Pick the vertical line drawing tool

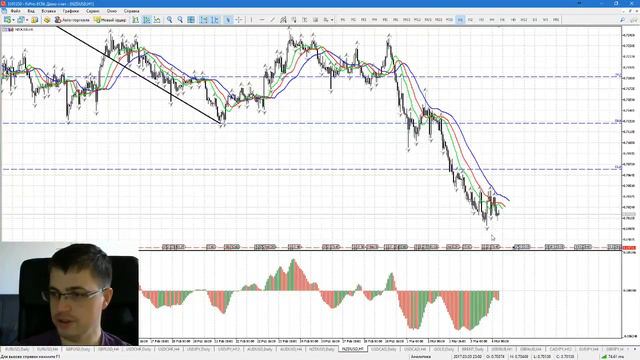[251, 20]
